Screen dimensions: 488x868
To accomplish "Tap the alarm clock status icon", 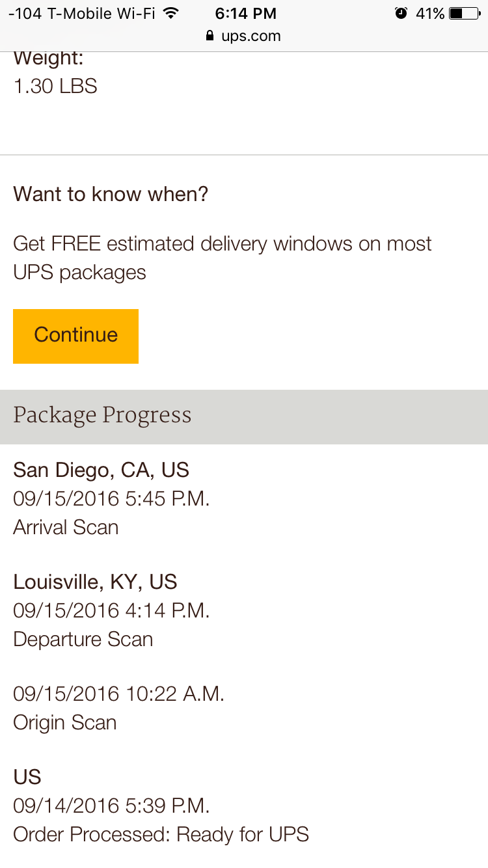I will [x=401, y=13].
